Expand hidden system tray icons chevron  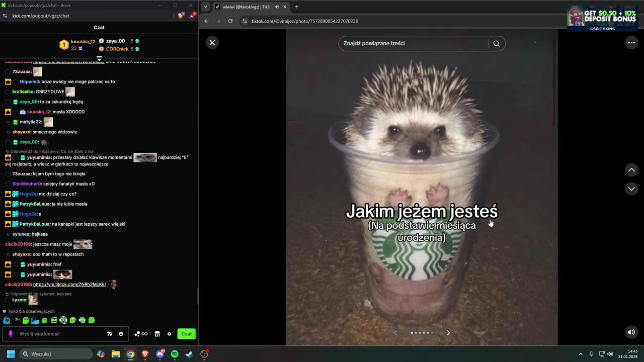coord(580,354)
